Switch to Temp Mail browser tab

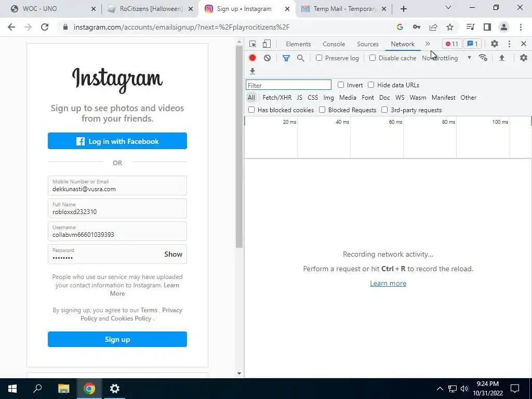tap(344, 9)
